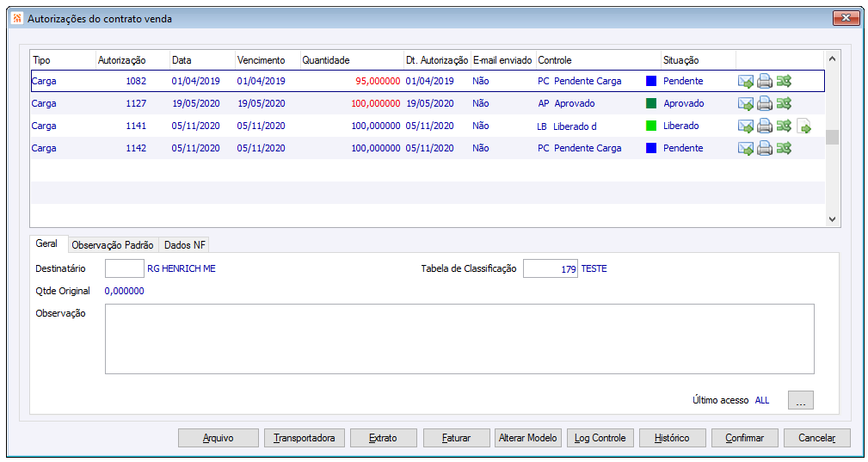The width and height of the screenshot is (868, 462).
Task: Click document export icon in row 1141
Action: point(803,126)
